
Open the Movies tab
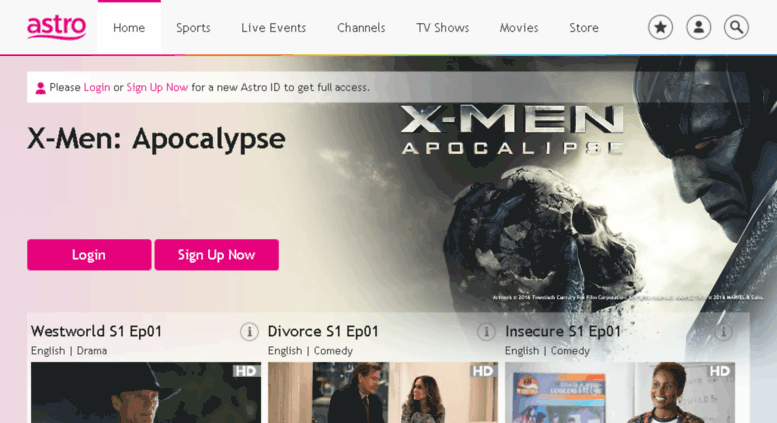coord(519,28)
